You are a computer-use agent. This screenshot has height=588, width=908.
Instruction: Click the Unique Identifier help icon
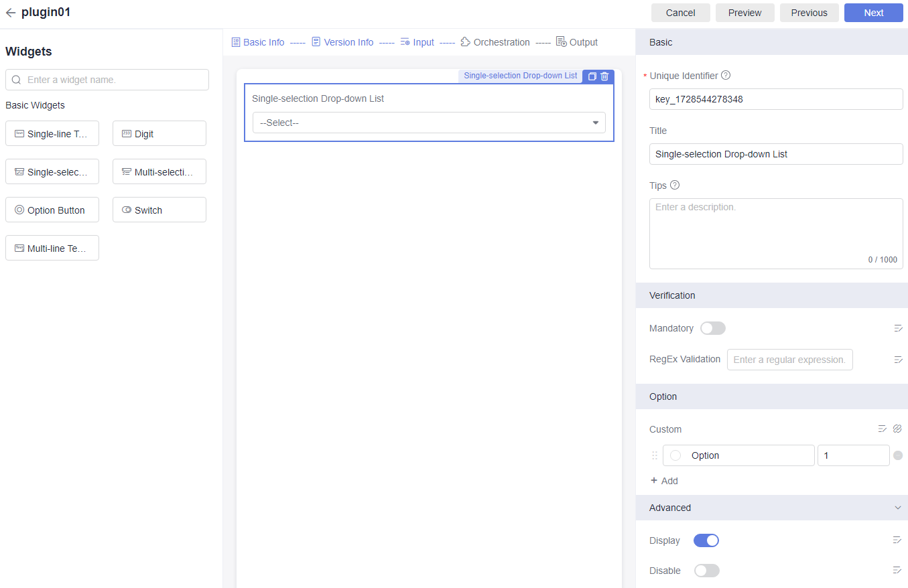726,76
